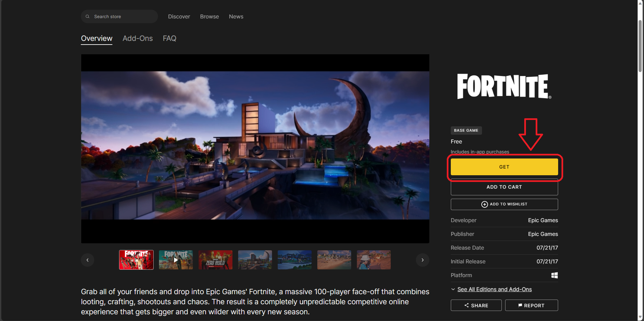The image size is (644, 321).
Task: Click the share icon in Share button
Action: (466, 305)
